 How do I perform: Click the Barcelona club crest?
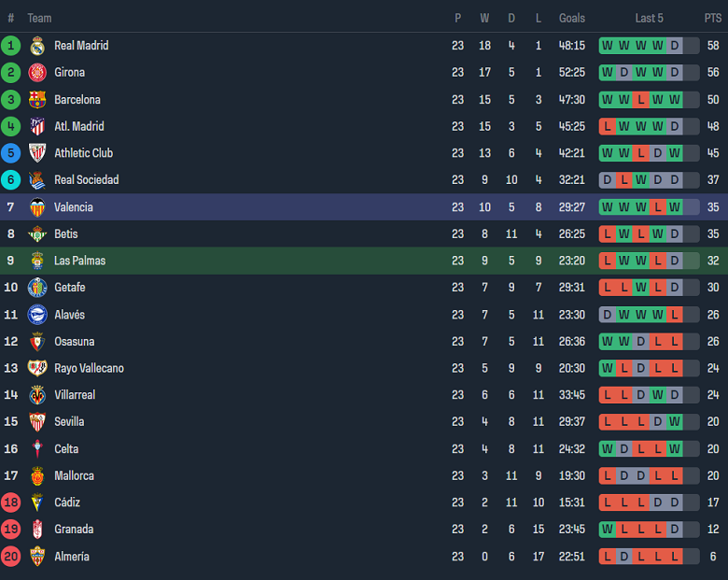(x=37, y=100)
